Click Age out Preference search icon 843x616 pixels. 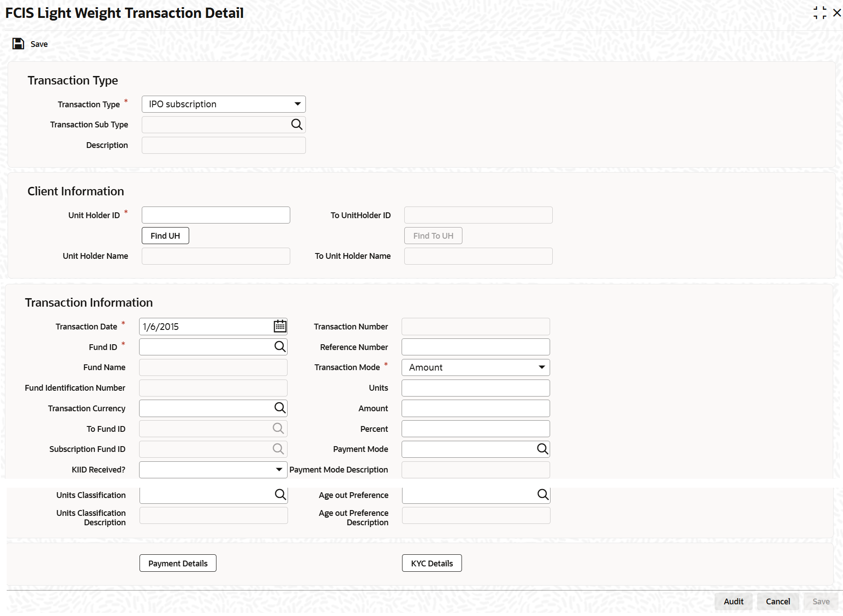[543, 494]
